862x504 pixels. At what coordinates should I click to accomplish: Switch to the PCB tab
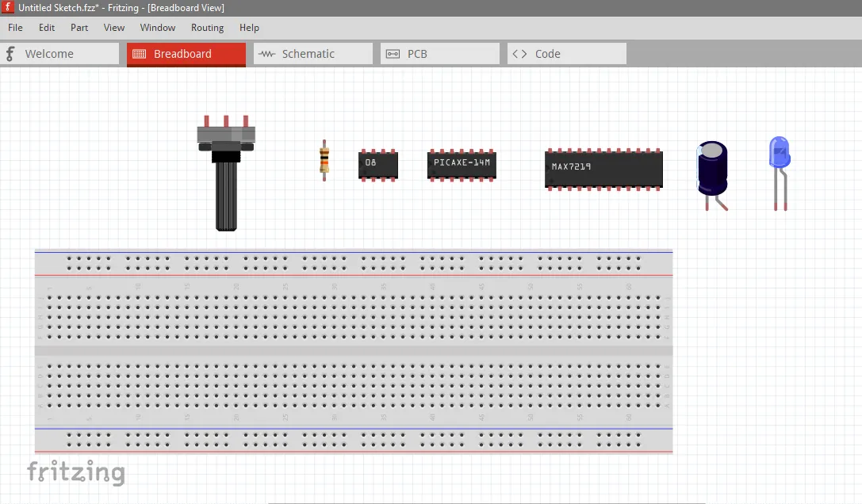point(440,54)
